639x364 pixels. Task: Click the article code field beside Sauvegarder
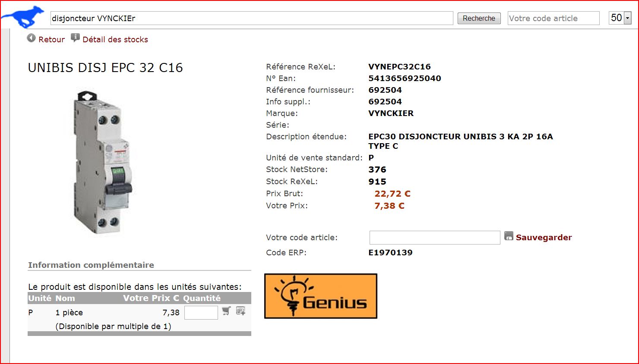(434, 238)
